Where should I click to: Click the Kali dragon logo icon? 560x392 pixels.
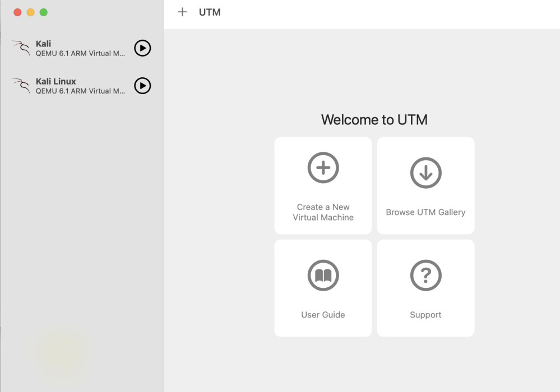21,48
